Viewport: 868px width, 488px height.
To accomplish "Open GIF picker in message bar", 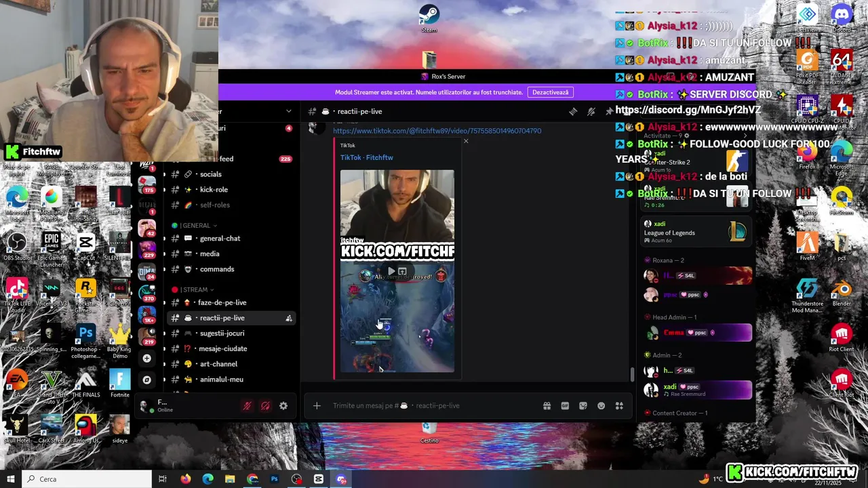I will pyautogui.click(x=565, y=406).
